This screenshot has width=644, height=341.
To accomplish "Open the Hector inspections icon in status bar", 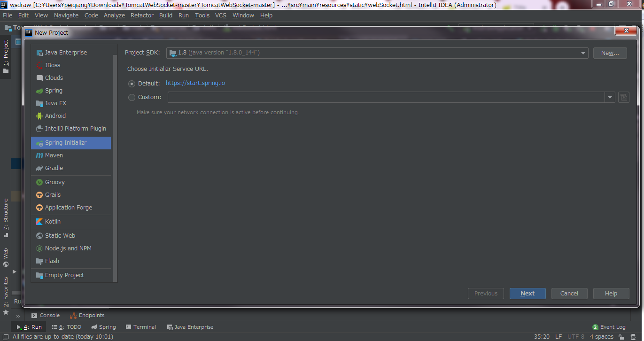I will (x=633, y=337).
